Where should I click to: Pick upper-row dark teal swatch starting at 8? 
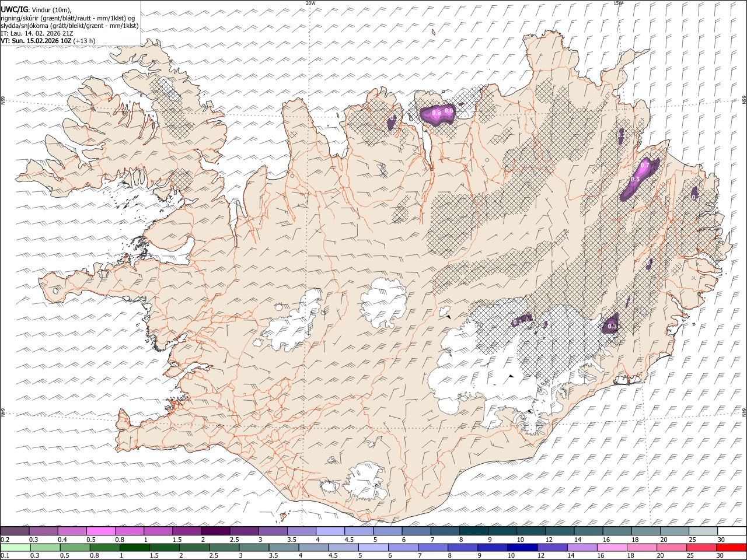click(474, 531)
